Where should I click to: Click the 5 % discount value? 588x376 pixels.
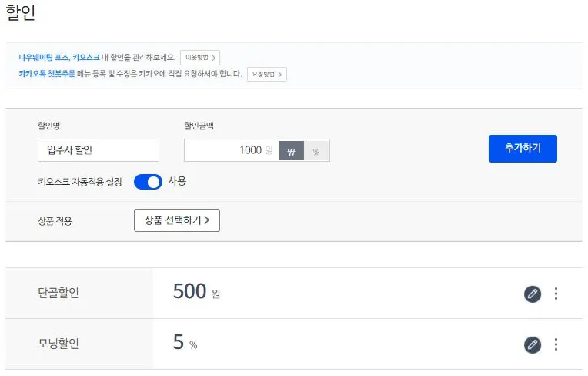185,343
